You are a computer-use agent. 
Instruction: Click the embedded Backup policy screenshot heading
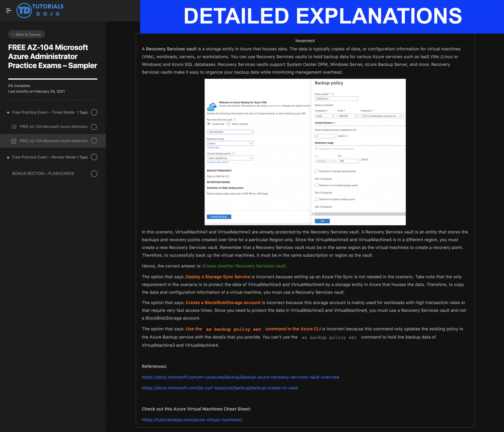pos(329,83)
